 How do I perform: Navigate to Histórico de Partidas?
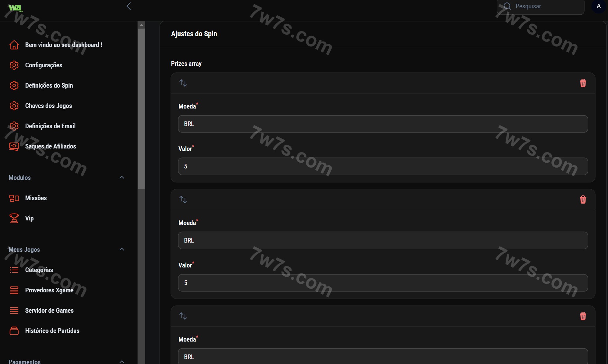52,331
